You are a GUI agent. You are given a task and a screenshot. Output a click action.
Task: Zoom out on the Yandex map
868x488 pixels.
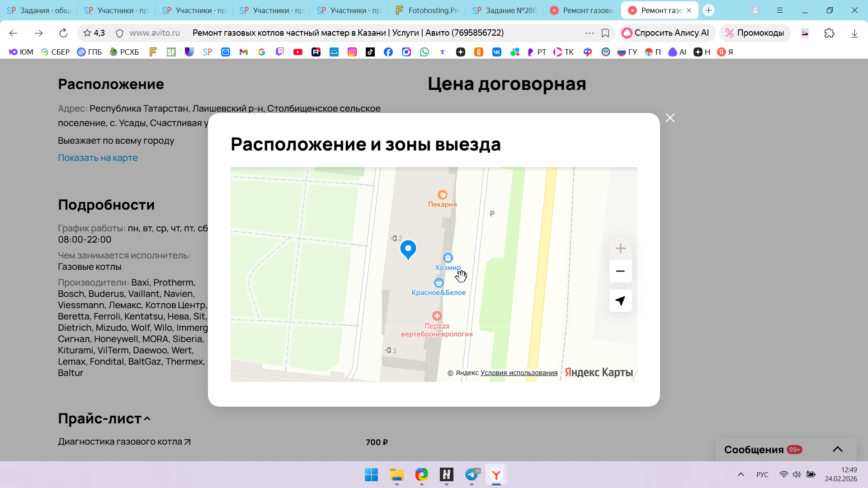(620, 271)
